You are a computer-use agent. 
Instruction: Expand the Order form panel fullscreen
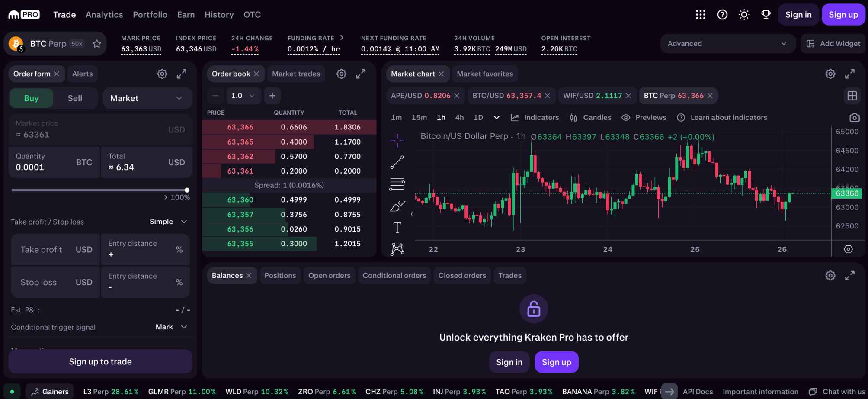tap(182, 74)
